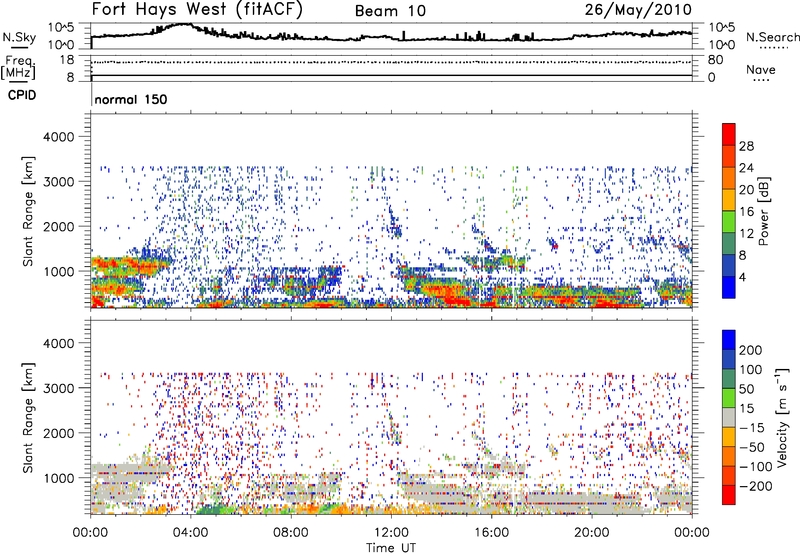This screenshot has width=800, height=554.
Task: Click the 'CPID' label
Action: click(x=22, y=95)
